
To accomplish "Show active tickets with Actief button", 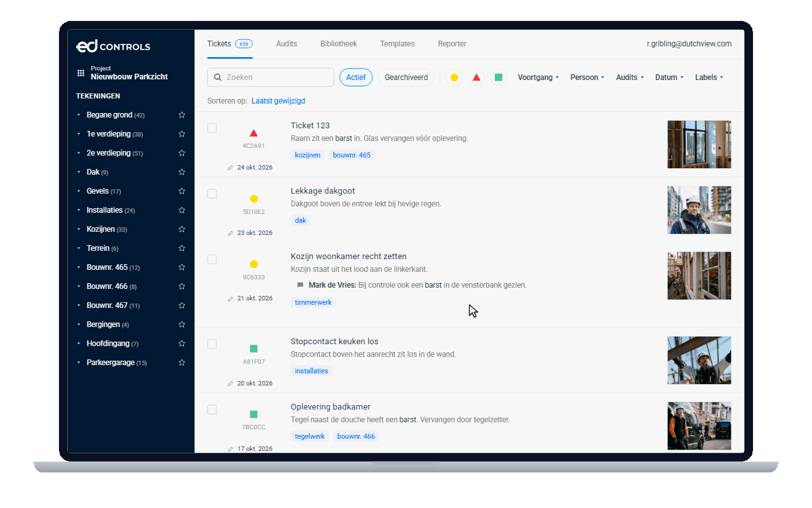I will (x=356, y=77).
